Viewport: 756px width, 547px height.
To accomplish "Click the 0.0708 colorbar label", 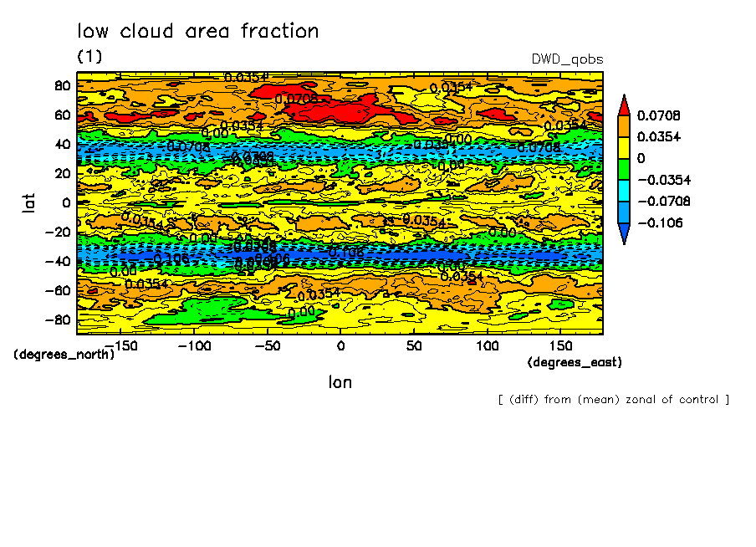I will point(659,115).
